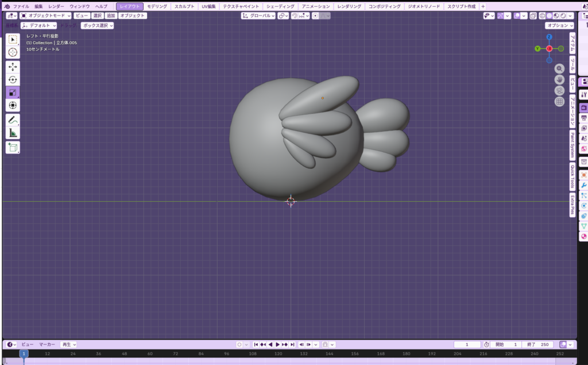
Task: Click the 追加 button in header
Action: click(110, 16)
